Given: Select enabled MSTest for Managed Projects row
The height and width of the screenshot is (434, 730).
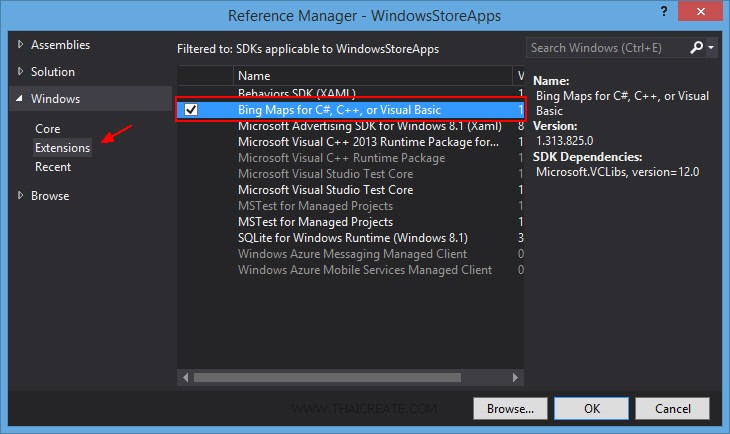Looking at the screenshot, I should tap(350, 222).
